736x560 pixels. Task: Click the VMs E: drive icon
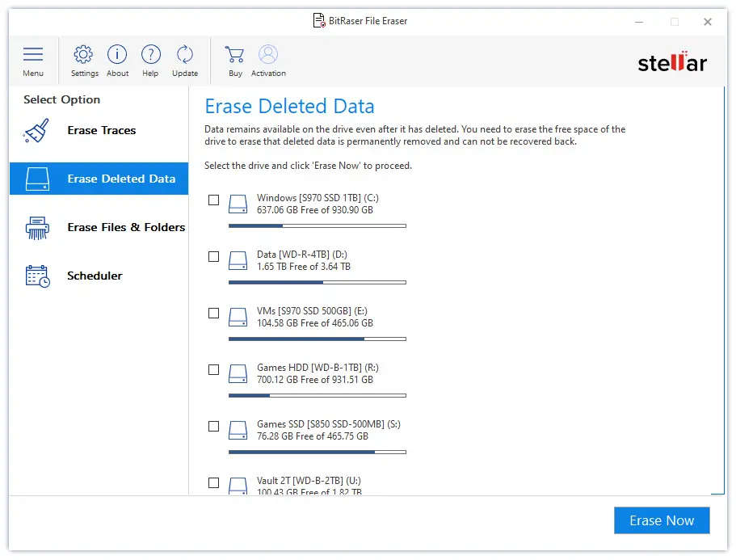point(238,318)
